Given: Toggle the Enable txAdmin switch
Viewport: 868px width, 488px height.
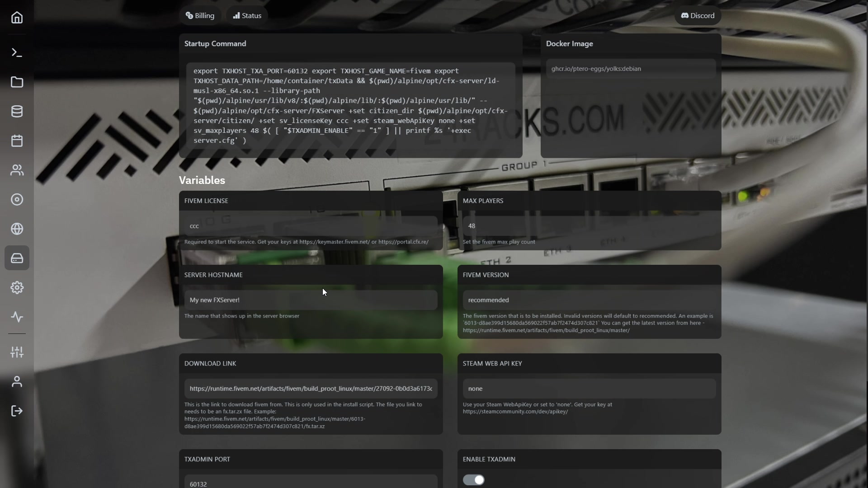Looking at the screenshot, I should click(x=474, y=480).
